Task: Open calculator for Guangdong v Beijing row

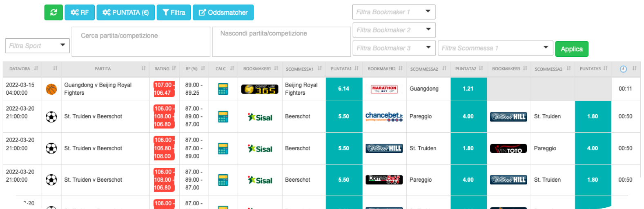Action: (223, 89)
